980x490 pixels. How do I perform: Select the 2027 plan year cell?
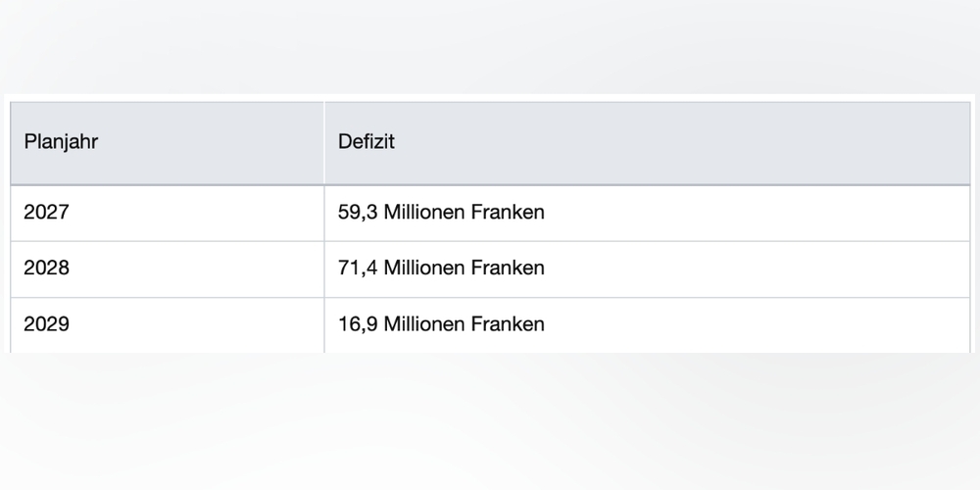47,212
